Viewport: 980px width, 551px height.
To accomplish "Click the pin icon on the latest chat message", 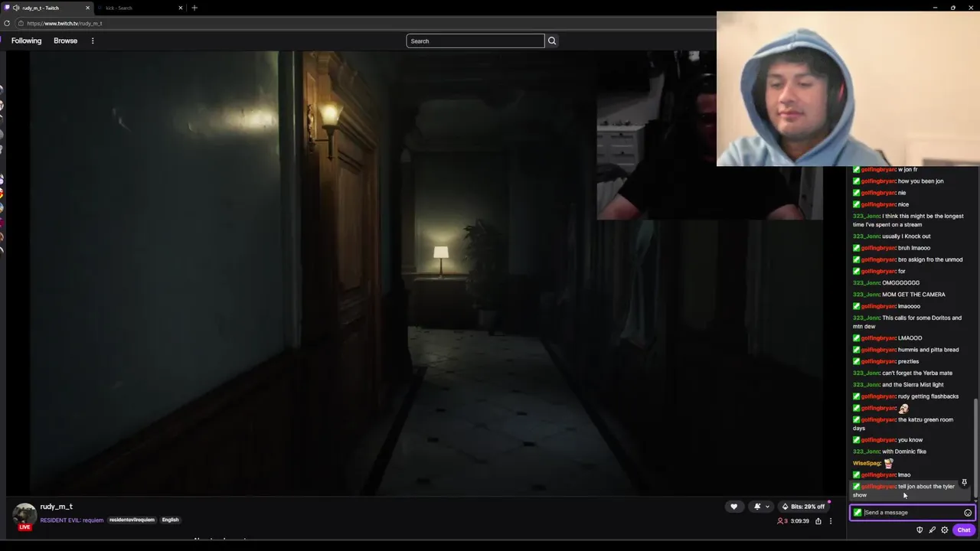I will [x=965, y=483].
